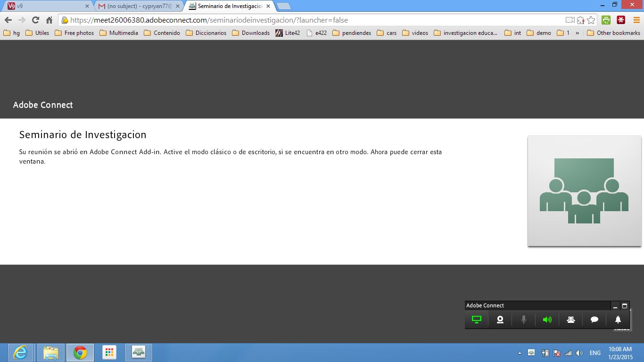This screenshot has height=362, width=644.
Task: Open the investigacion educa... bookmarks folder
Action: coord(465,33)
